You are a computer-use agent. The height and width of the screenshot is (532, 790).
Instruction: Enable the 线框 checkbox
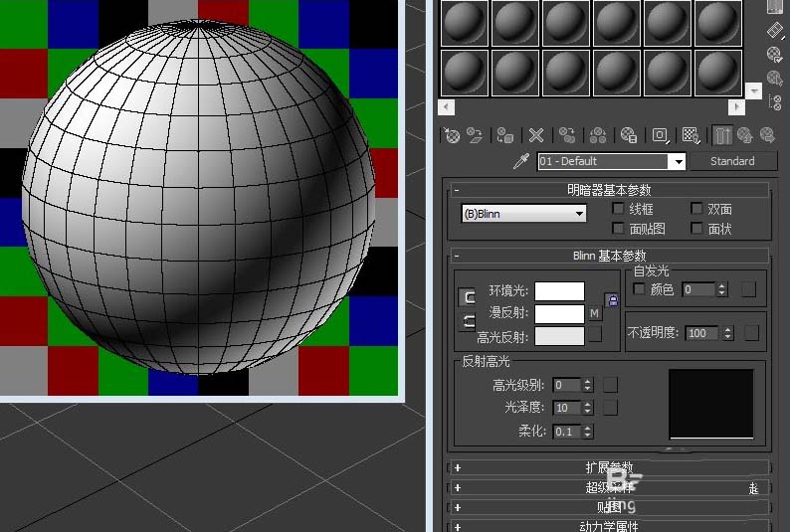point(618,209)
